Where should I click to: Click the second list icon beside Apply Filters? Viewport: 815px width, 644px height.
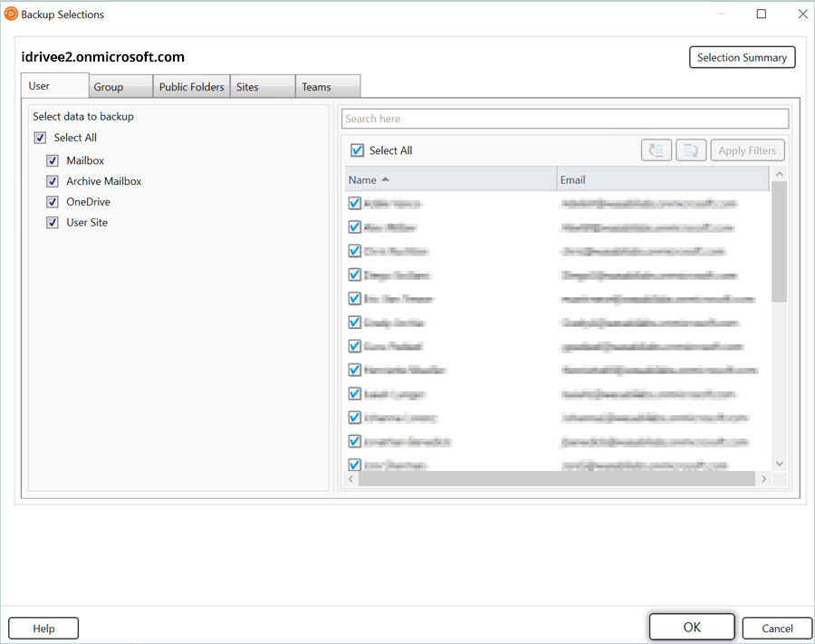tap(690, 151)
